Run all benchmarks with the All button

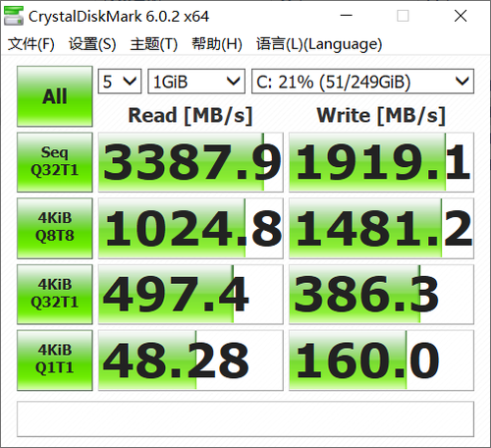coord(55,96)
